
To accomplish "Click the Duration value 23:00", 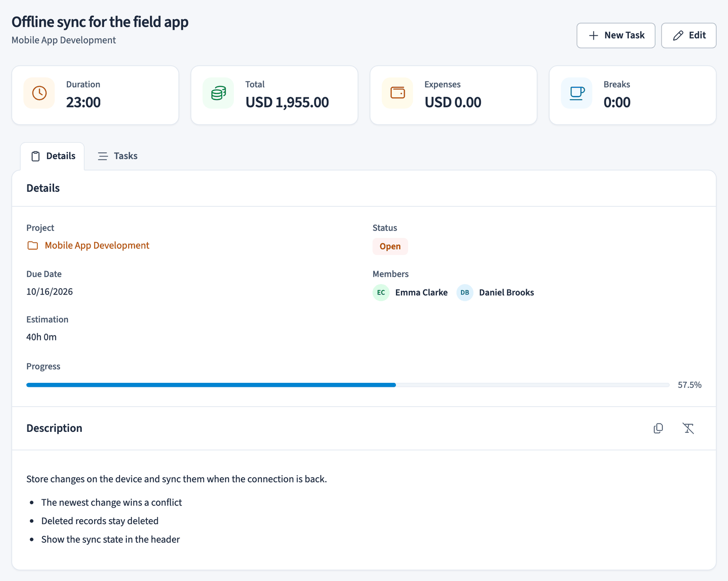I will click(x=83, y=102).
